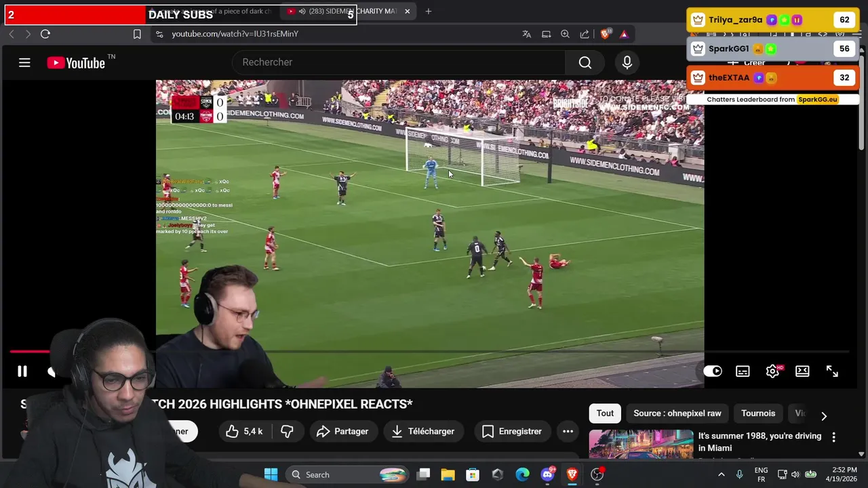
Task: Close the SIDEMEN CHARITY MATCH tab
Action: (x=408, y=12)
